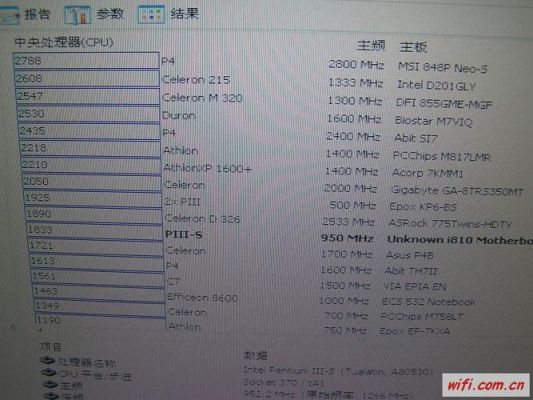Select the CPU 平台/步进 item icon

pos(49,373)
